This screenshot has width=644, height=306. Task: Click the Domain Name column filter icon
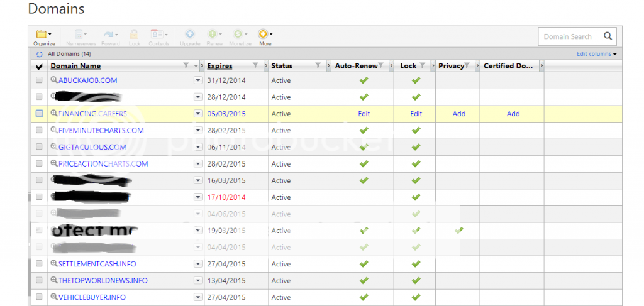(x=186, y=65)
